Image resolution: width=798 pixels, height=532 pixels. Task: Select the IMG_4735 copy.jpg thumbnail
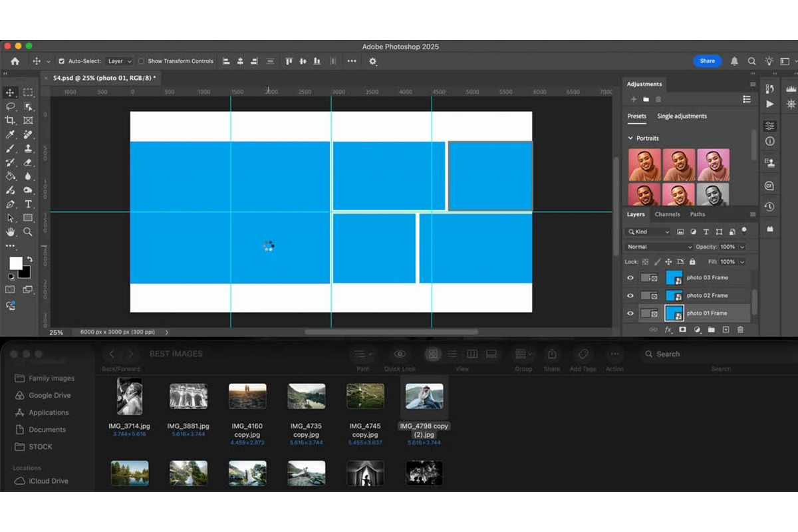pos(307,396)
